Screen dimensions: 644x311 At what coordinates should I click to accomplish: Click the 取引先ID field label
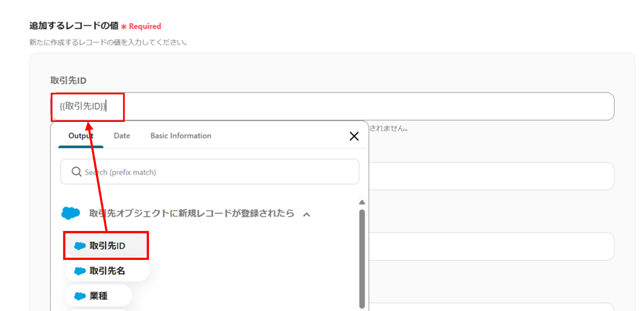[x=68, y=80]
